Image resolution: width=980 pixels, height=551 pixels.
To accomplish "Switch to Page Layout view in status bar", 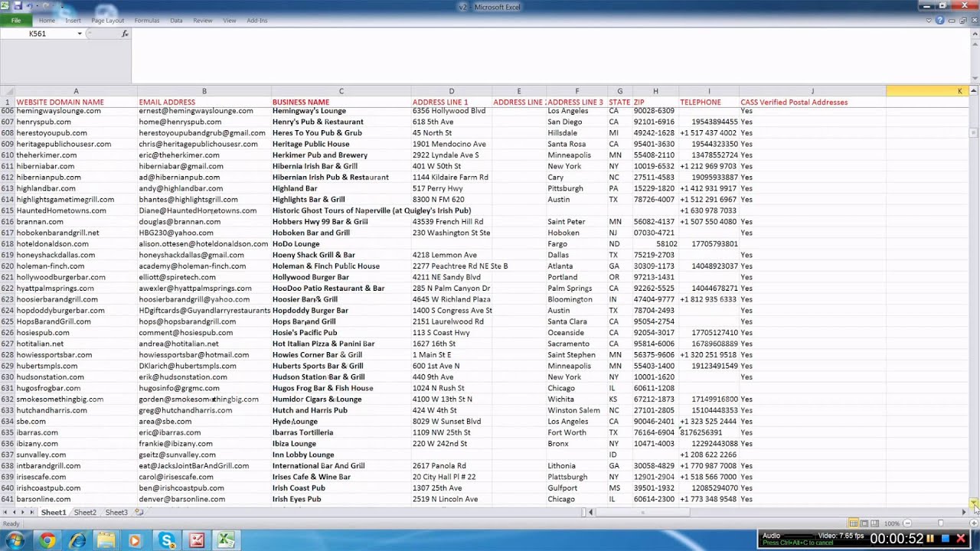I will 864,523.
